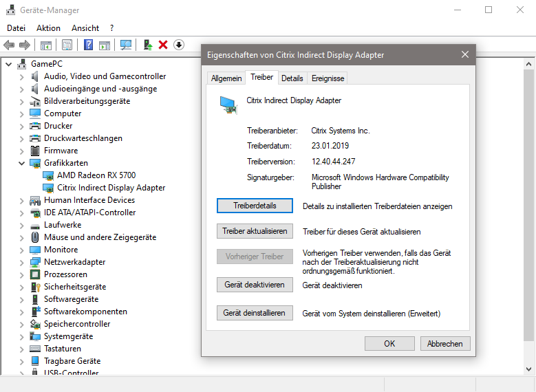Go back with the toolbar left arrow
This screenshot has height=392, width=536.
coord(9,45)
